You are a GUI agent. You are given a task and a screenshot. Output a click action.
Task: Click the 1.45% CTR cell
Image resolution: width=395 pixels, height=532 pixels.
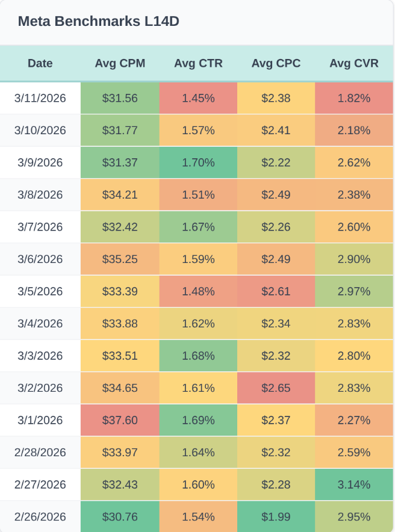pyautogui.click(x=198, y=98)
